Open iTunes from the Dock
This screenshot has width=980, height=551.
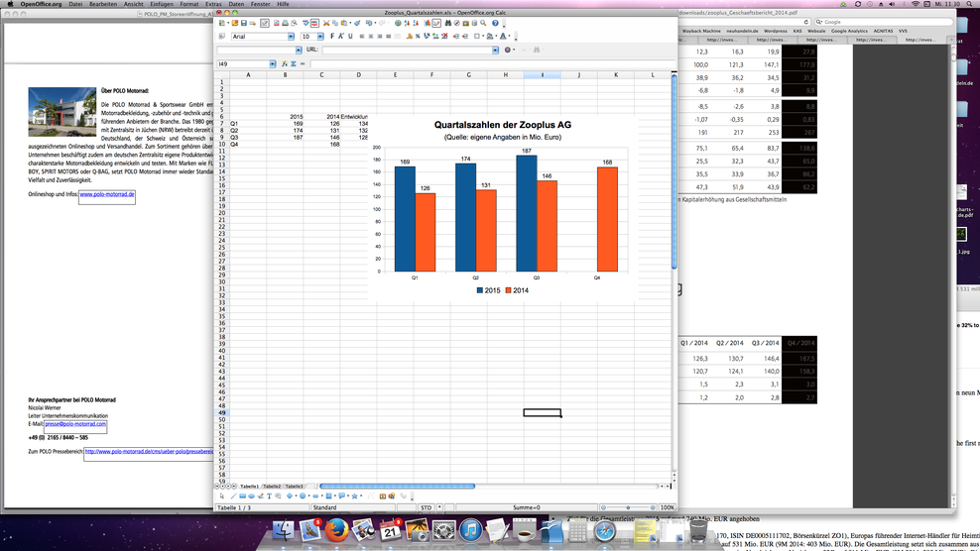[x=470, y=531]
